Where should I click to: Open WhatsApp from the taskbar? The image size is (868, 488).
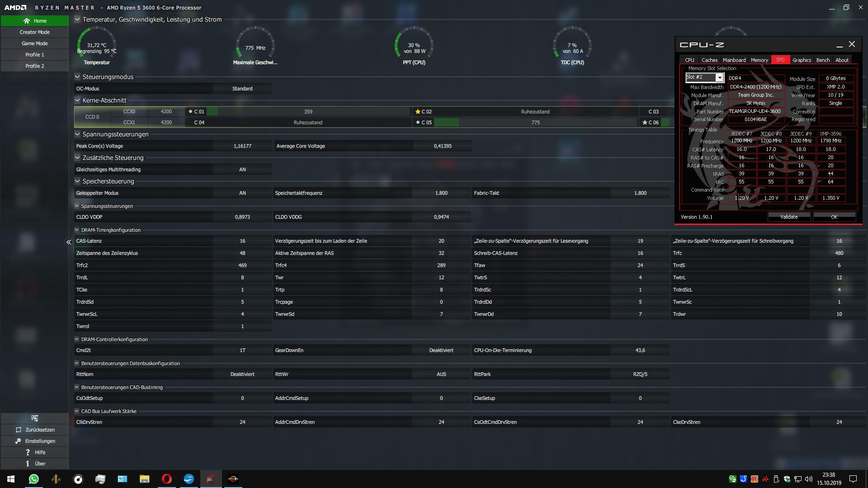[x=33, y=479]
